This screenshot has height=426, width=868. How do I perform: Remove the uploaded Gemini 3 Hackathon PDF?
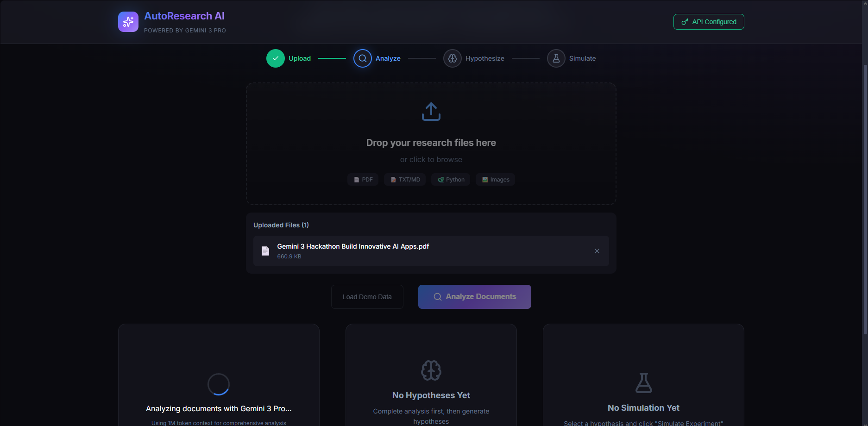597,251
